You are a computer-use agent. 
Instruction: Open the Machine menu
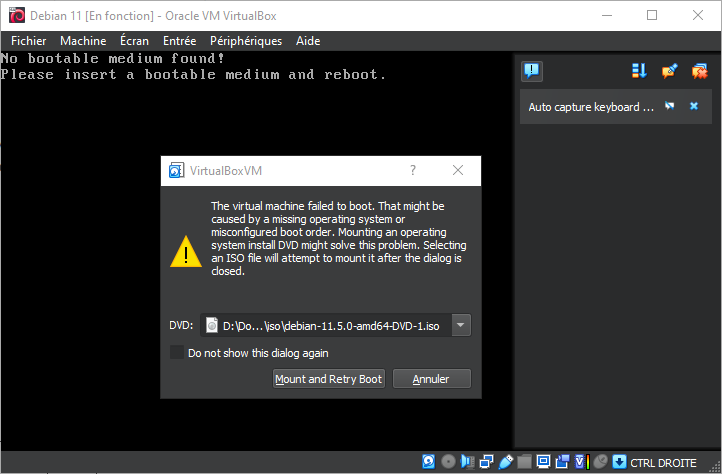83,41
